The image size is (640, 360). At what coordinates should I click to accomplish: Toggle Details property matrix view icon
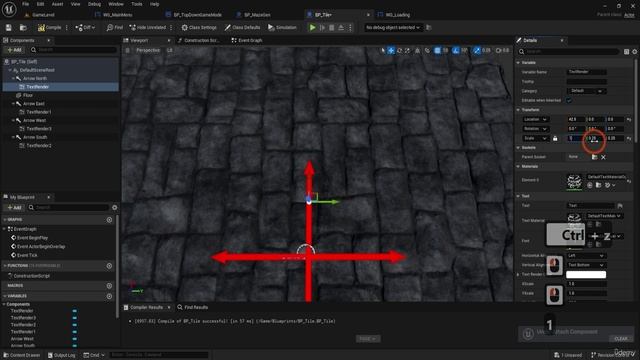coord(627,52)
